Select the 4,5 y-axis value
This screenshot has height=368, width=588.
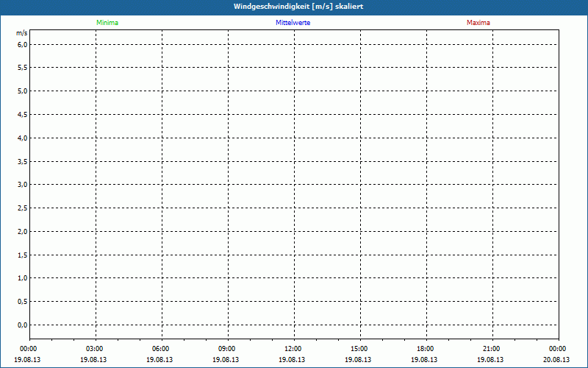(23, 115)
